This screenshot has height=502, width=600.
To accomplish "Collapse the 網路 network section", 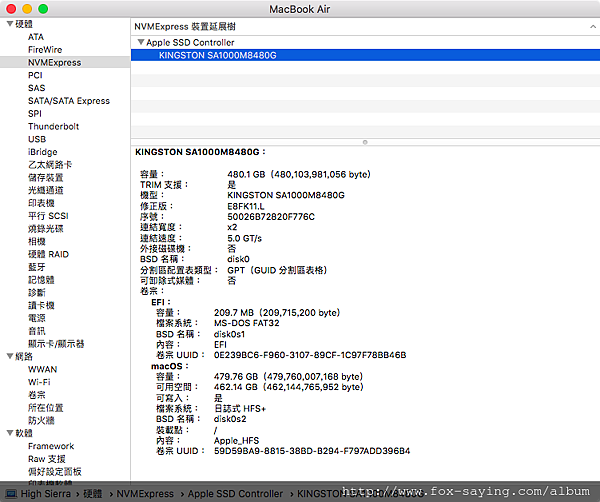I will 10,356.
